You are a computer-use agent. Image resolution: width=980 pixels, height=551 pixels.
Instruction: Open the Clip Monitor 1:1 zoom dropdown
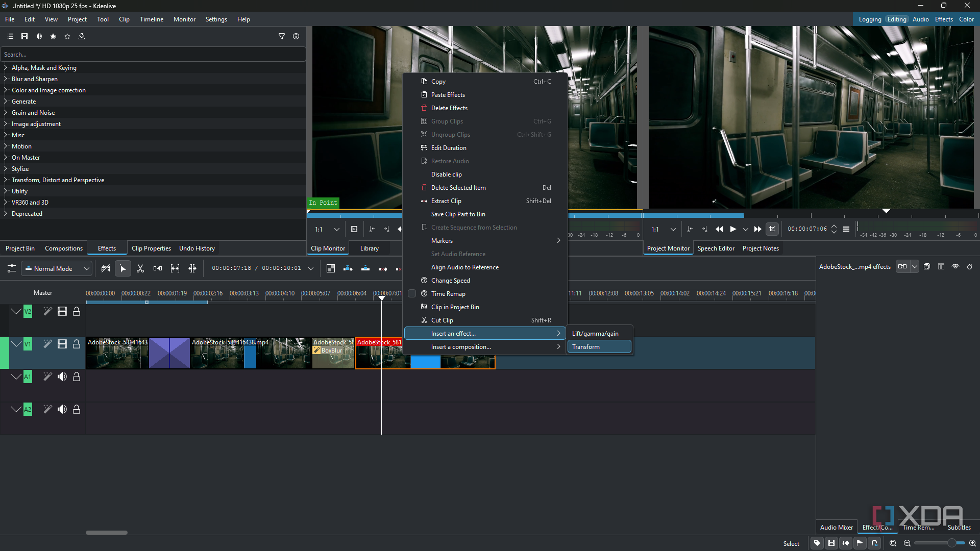pos(327,230)
